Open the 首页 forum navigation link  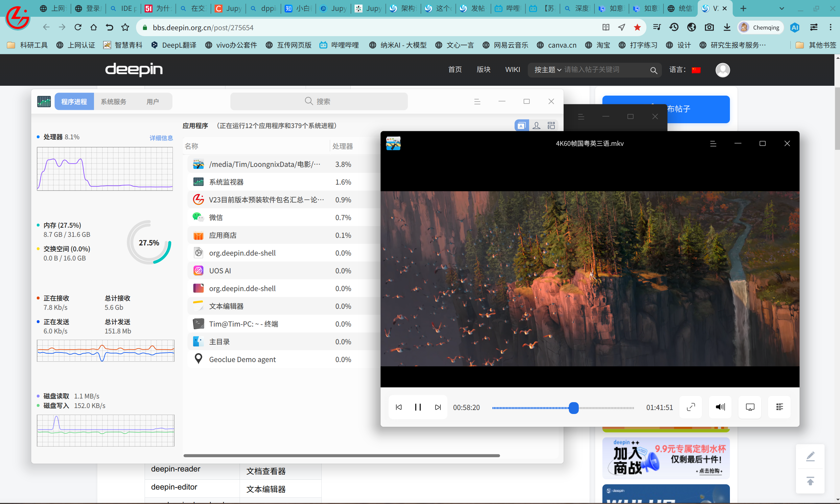tap(455, 70)
